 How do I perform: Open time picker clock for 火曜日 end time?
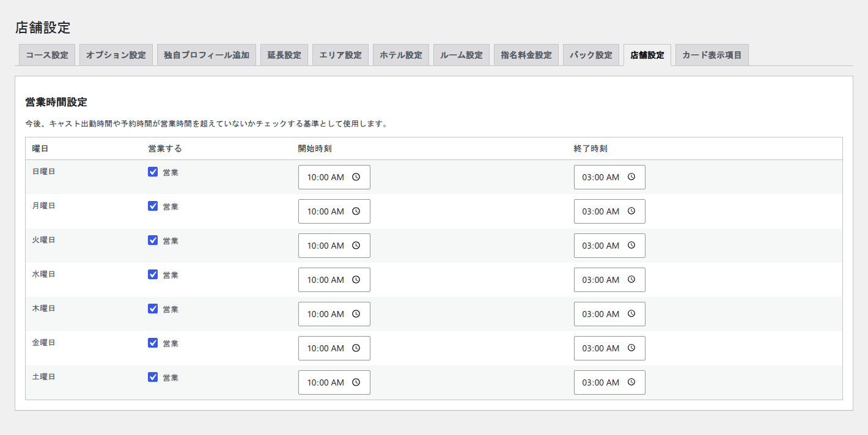pos(631,246)
